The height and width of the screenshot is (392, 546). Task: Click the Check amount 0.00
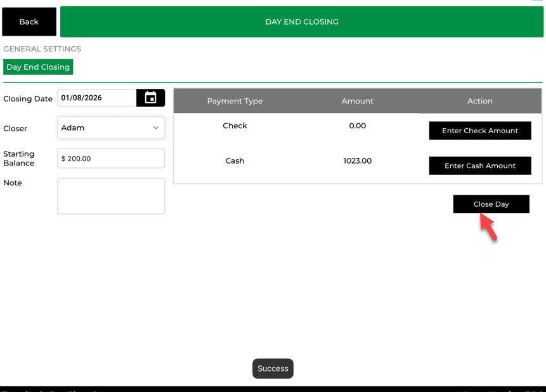pos(357,126)
